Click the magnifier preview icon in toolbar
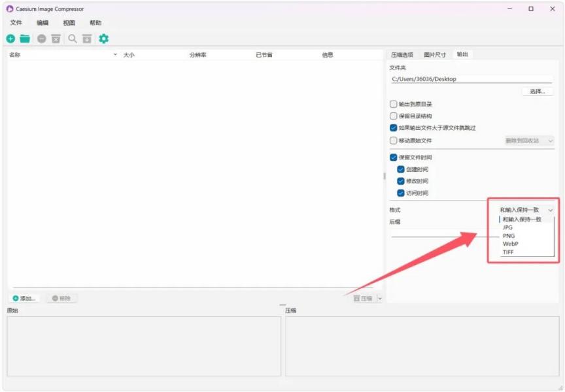 pyautogui.click(x=73, y=39)
